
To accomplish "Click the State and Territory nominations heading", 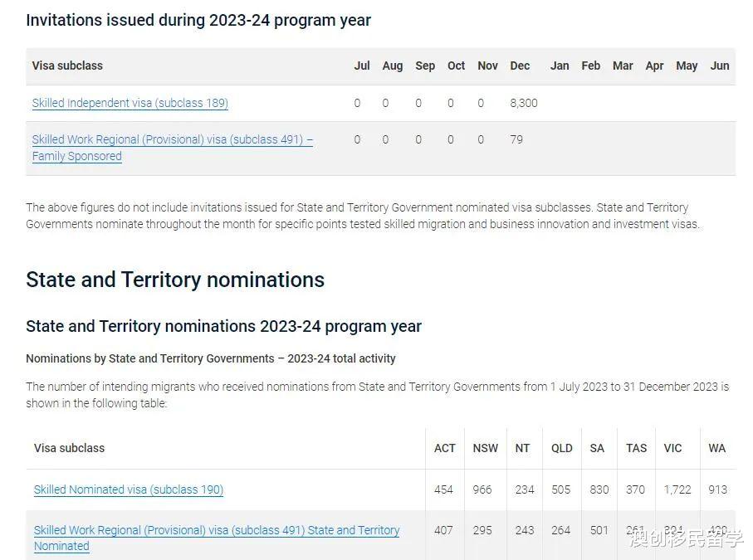I will (x=175, y=280).
